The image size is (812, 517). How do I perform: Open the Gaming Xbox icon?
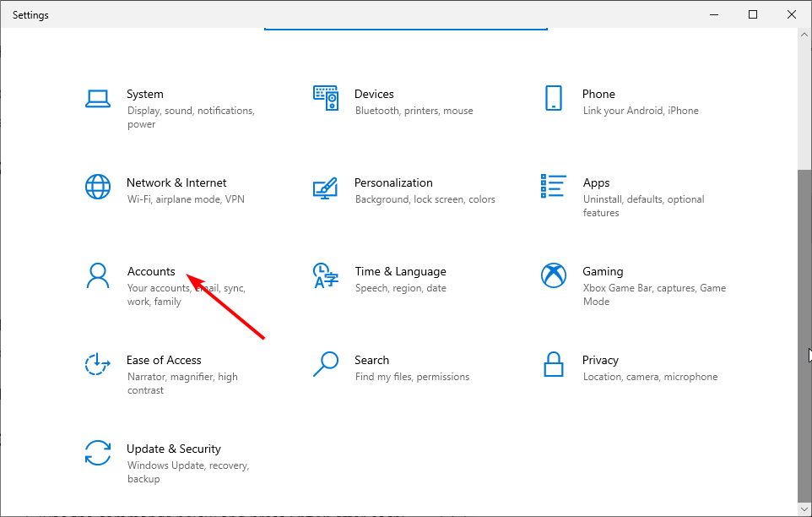(554, 275)
